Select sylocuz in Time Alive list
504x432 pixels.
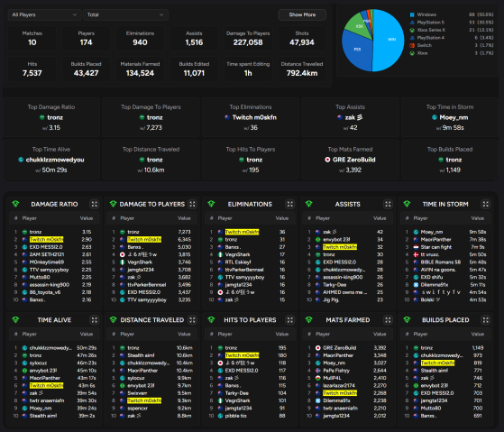(38, 363)
